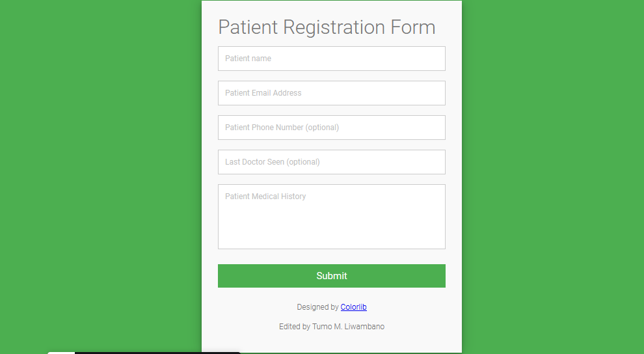Click the Patient Email Address placeholder text

263,93
